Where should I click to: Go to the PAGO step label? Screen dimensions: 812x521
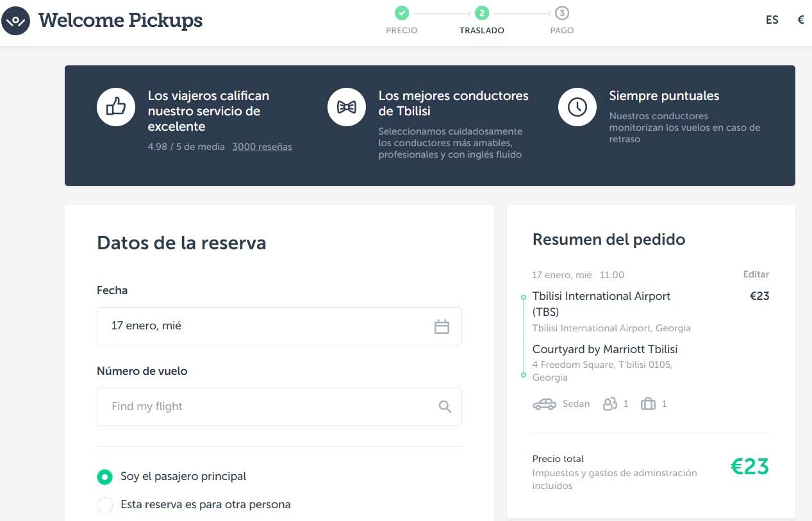pyautogui.click(x=562, y=30)
